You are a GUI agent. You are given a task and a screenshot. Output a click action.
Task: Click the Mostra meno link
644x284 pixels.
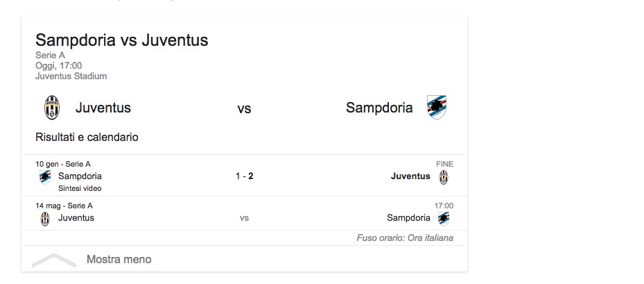pos(119,259)
